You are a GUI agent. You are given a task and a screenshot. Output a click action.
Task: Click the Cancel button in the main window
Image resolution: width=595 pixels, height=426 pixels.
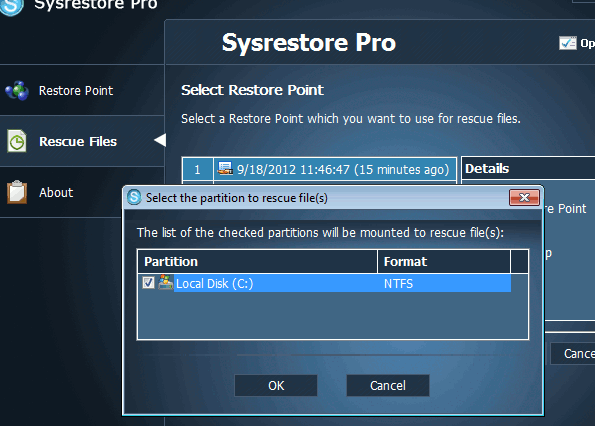(573, 354)
